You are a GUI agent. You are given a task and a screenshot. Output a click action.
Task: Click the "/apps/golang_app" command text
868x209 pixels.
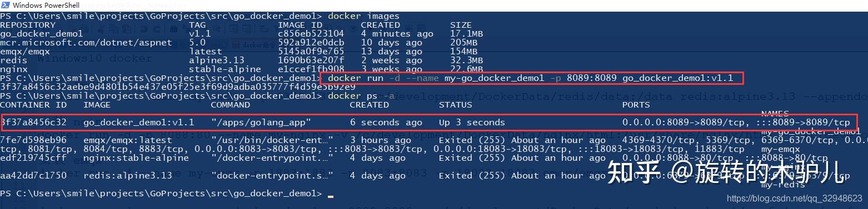click(261, 122)
